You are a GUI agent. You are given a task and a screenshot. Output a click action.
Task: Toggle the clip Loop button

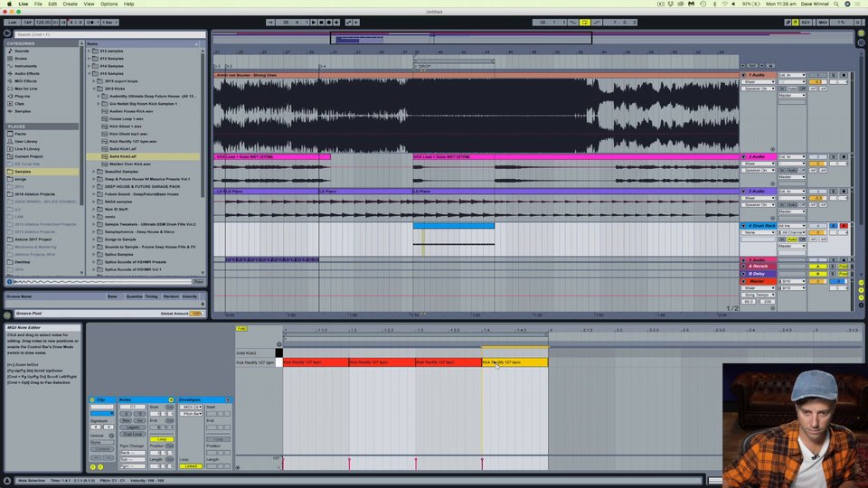(162, 439)
